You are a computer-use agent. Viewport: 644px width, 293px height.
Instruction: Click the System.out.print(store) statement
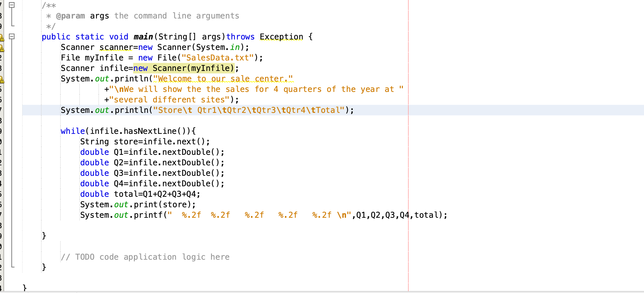click(137, 204)
